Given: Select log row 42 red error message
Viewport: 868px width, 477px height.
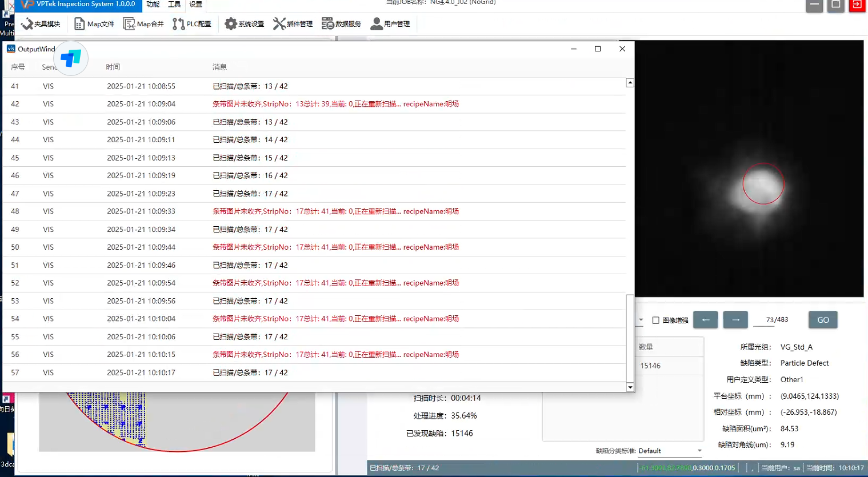Looking at the screenshot, I should pos(335,104).
